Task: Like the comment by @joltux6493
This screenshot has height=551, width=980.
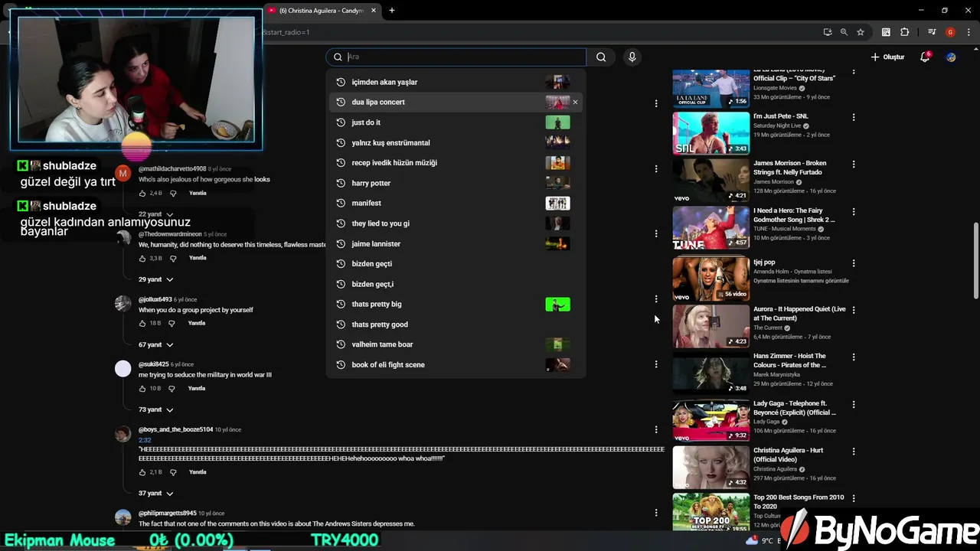Action: 142,324
